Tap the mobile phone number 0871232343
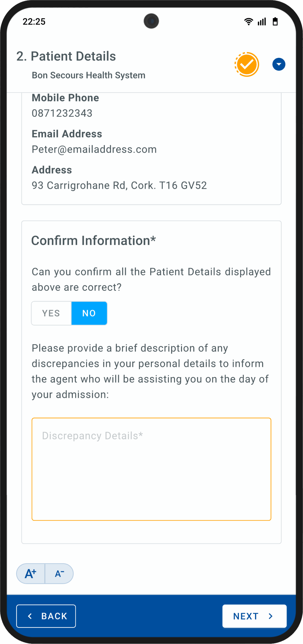This screenshot has height=644, width=303. [x=62, y=113]
